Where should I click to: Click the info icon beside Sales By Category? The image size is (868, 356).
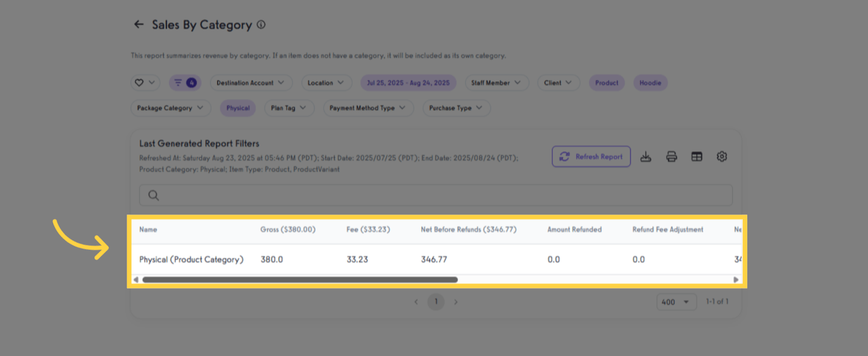tap(261, 25)
